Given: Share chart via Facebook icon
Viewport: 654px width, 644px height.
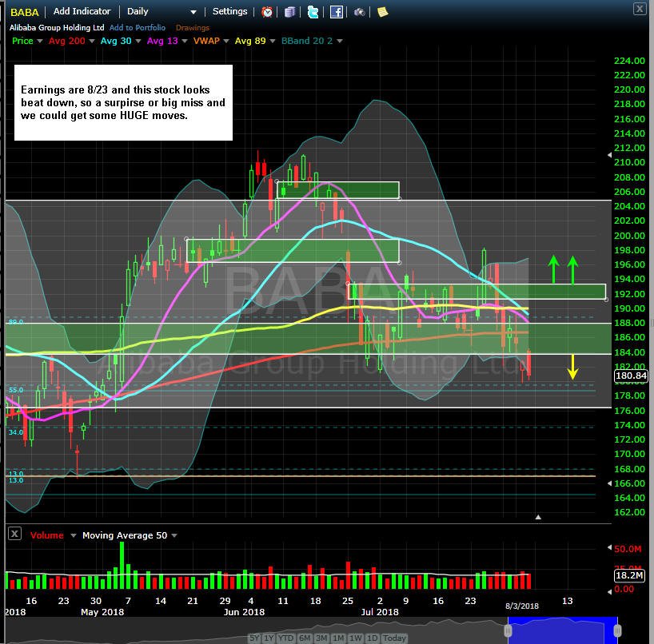Looking at the screenshot, I should click(336, 12).
